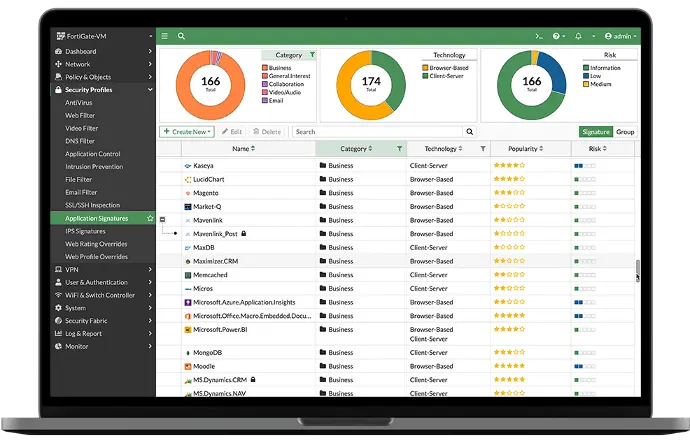Viewport: 690px width, 445px height.
Task: Expand the System menu chevron
Action: pos(150,308)
